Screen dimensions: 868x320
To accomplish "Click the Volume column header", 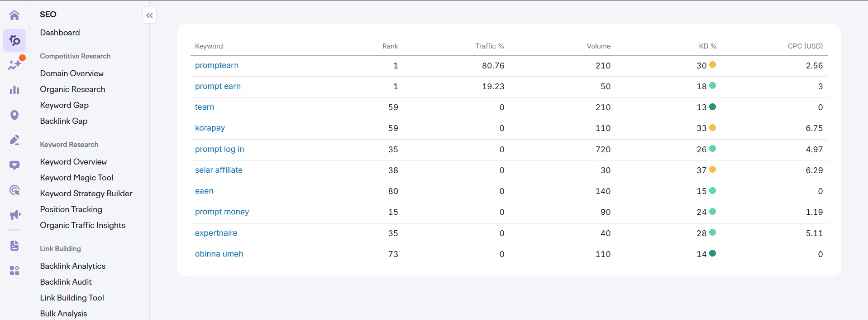I will pos(599,46).
